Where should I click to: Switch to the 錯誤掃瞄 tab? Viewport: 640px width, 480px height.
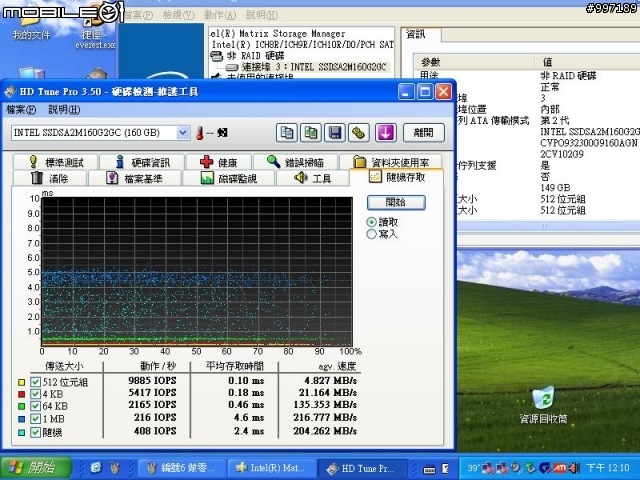pos(295,162)
